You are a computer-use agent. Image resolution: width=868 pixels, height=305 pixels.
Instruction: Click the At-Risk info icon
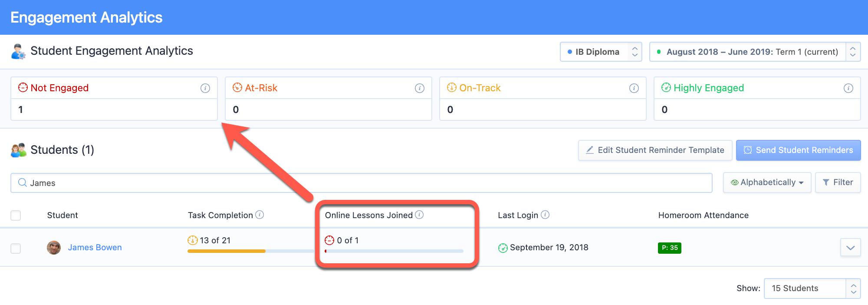[x=420, y=88]
